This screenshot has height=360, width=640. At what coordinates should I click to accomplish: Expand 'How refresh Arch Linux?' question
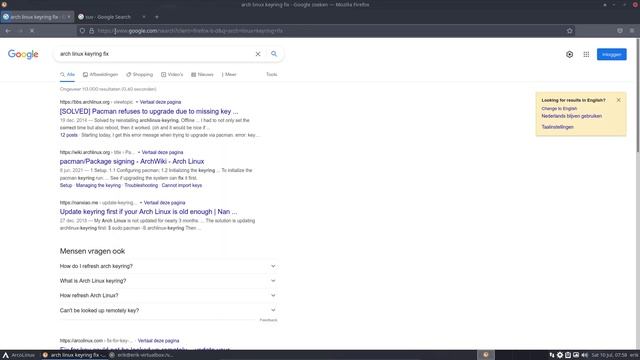pos(168,296)
